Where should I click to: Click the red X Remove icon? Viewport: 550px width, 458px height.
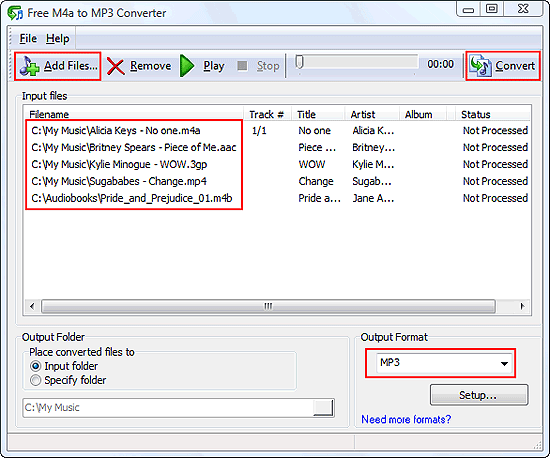pyautogui.click(x=115, y=66)
